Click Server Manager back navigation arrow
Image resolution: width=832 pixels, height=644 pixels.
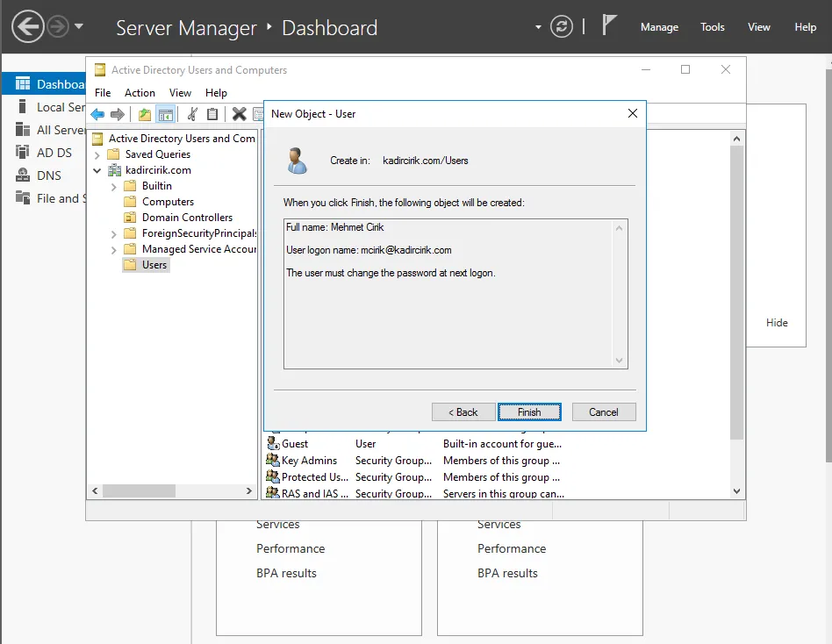[27, 26]
